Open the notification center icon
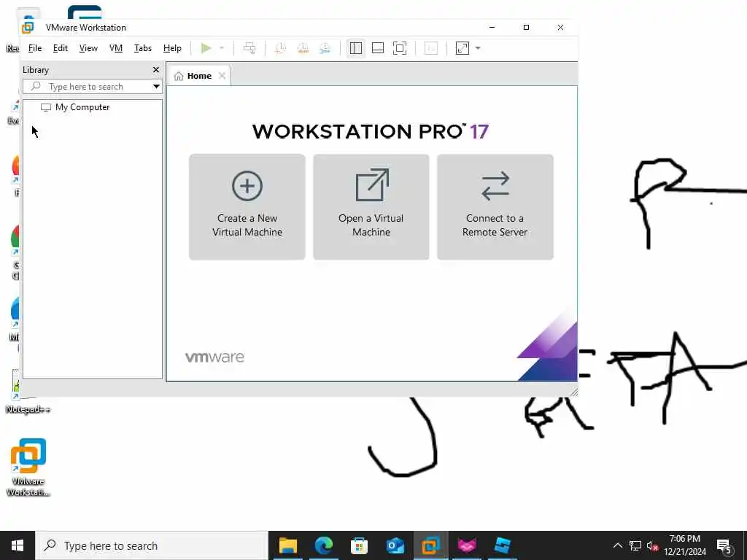The image size is (747, 560). (724, 545)
